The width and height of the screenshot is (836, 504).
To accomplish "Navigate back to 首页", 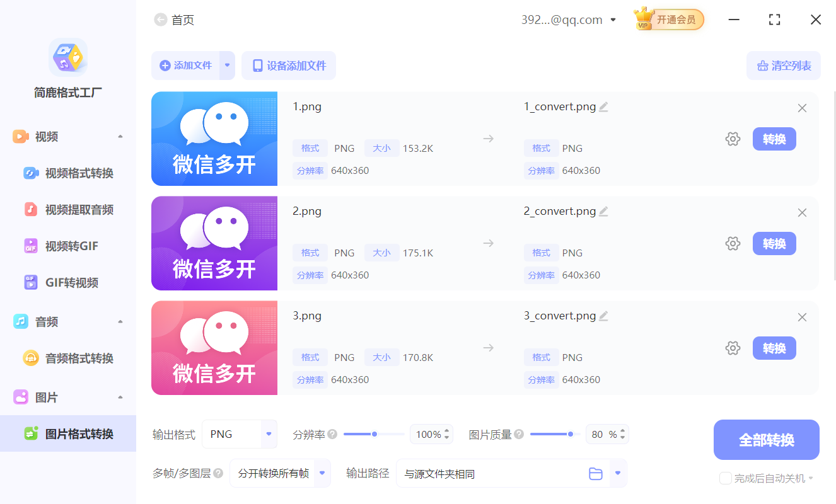I will point(174,20).
